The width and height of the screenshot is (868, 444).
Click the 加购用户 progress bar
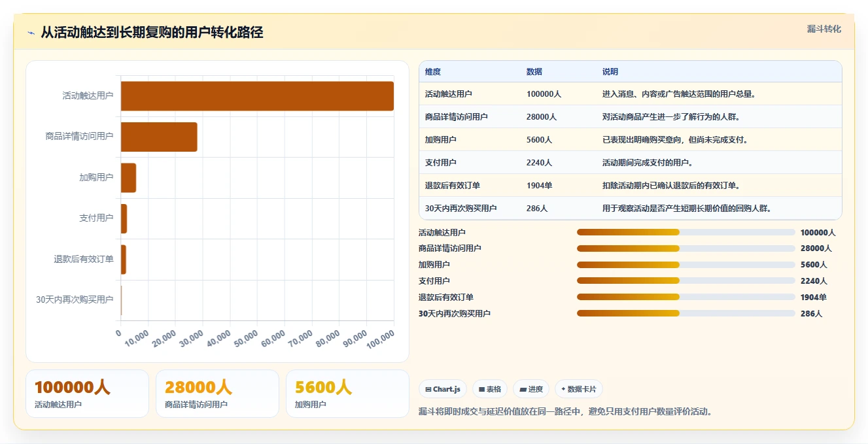[686, 265]
